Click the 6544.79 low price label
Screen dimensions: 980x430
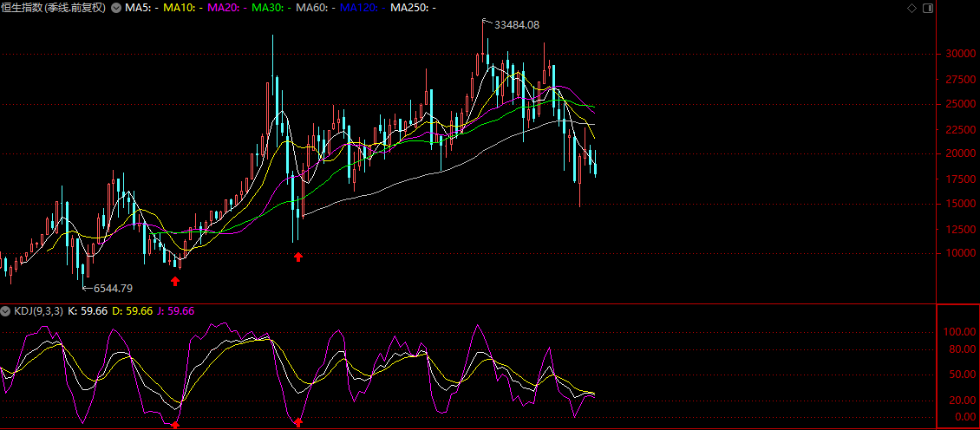[113, 288]
